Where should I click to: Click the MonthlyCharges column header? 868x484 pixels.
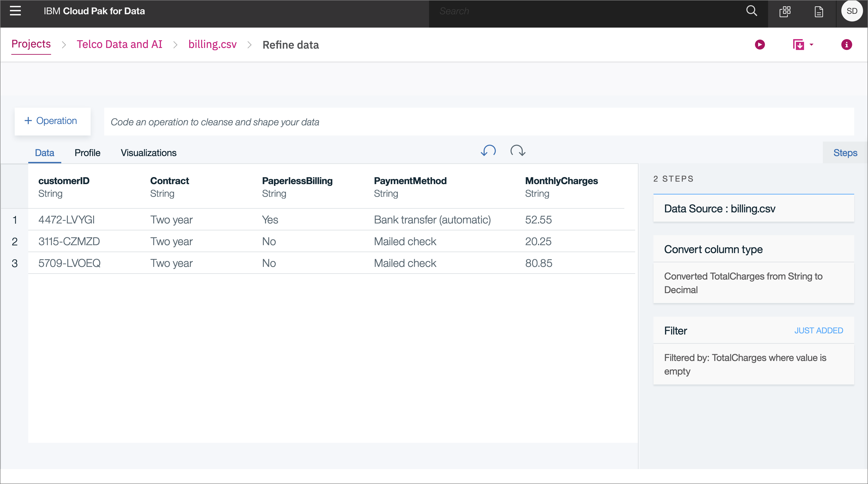point(561,181)
